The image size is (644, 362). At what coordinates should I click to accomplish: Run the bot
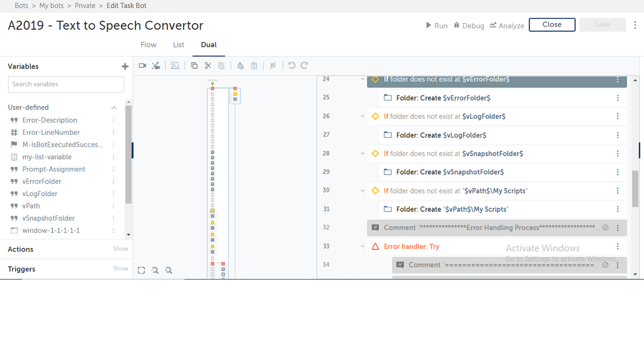tap(436, 26)
